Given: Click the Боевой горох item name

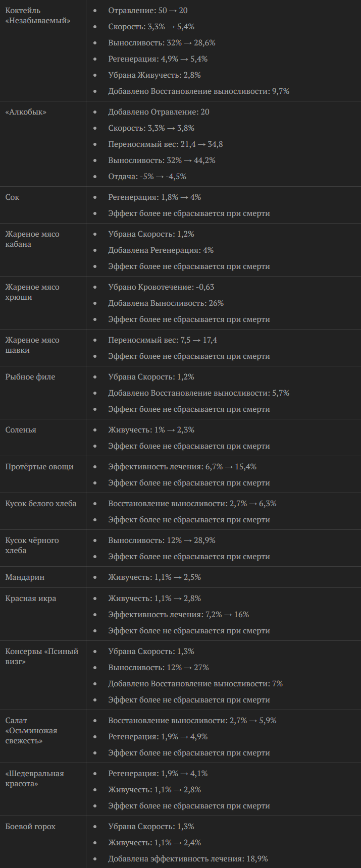Looking at the screenshot, I should pyautogui.click(x=30, y=827).
